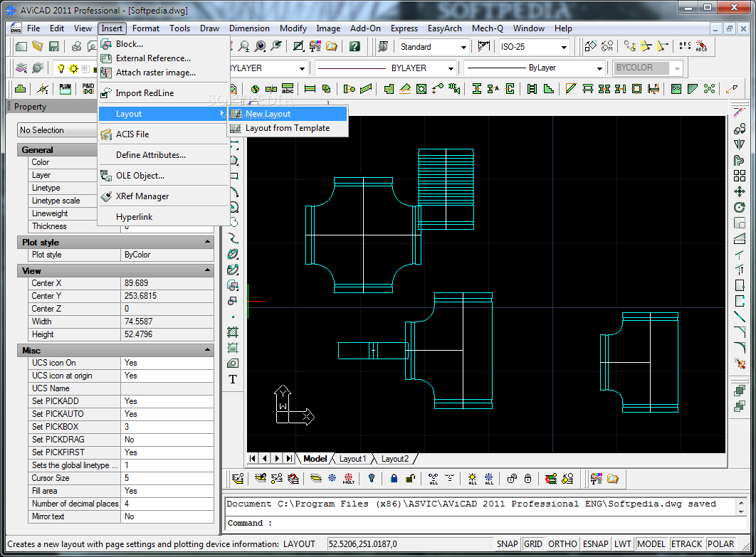The width and height of the screenshot is (756, 557).
Task: Click the PLUM toolbar icon
Action: [x=65, y=89]
